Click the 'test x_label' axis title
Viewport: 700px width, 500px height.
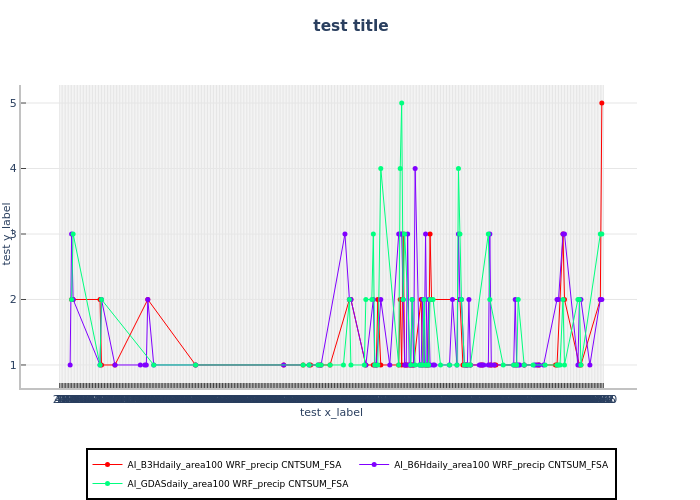click(x=331, y=412)
